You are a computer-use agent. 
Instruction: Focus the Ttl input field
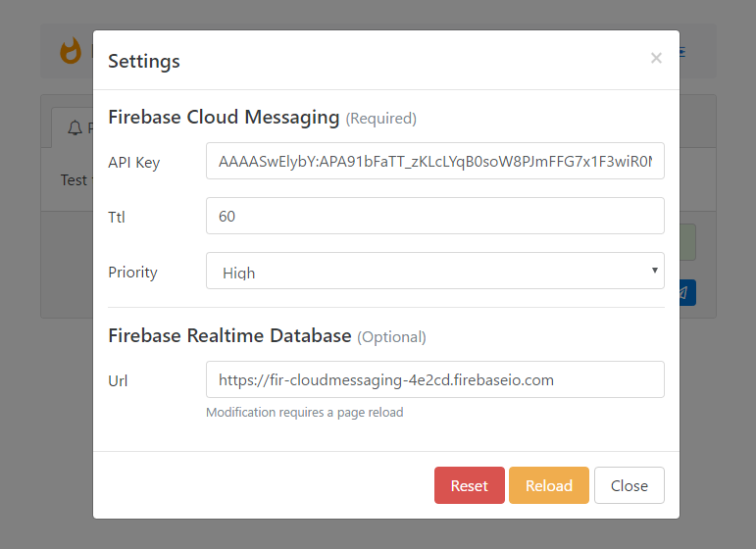tap(435, 216)
